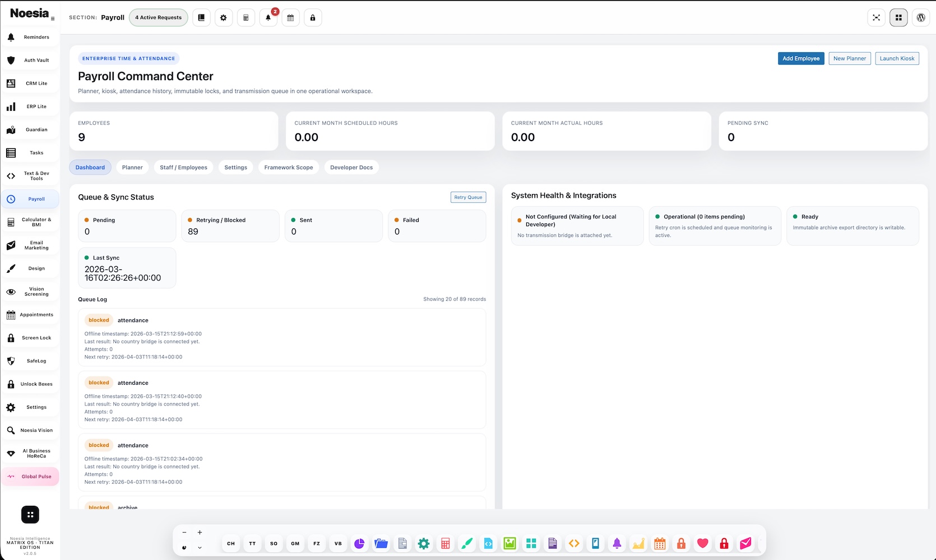Click the Retry Queue button
This screenshot has width=936, height=560.
[x=468, y=197]
